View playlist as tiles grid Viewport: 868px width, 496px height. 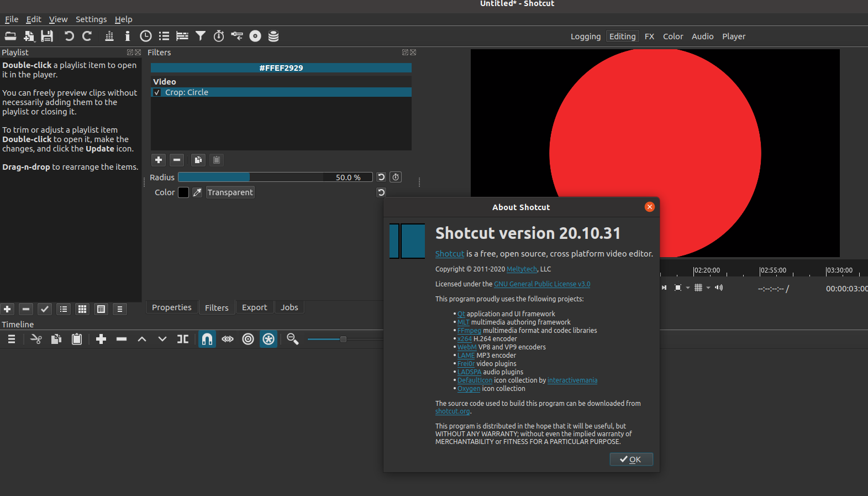(82, 309)
